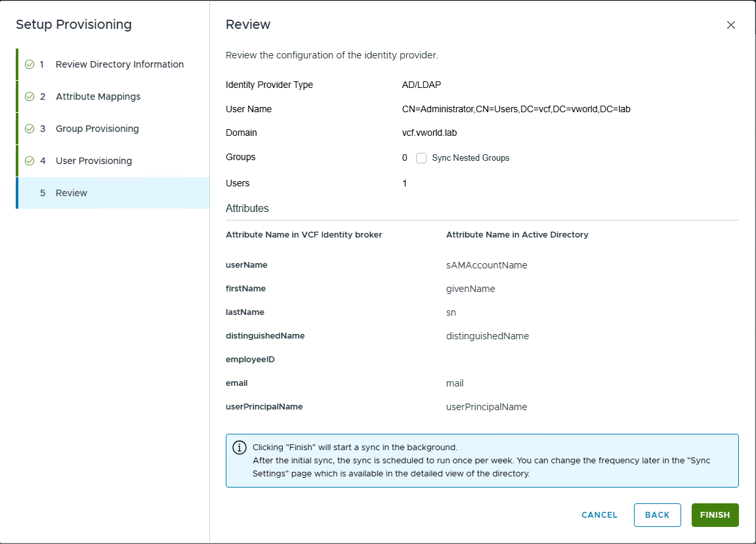
Task: Open step 2 Attribute Mappings
Action: [98, 96]
